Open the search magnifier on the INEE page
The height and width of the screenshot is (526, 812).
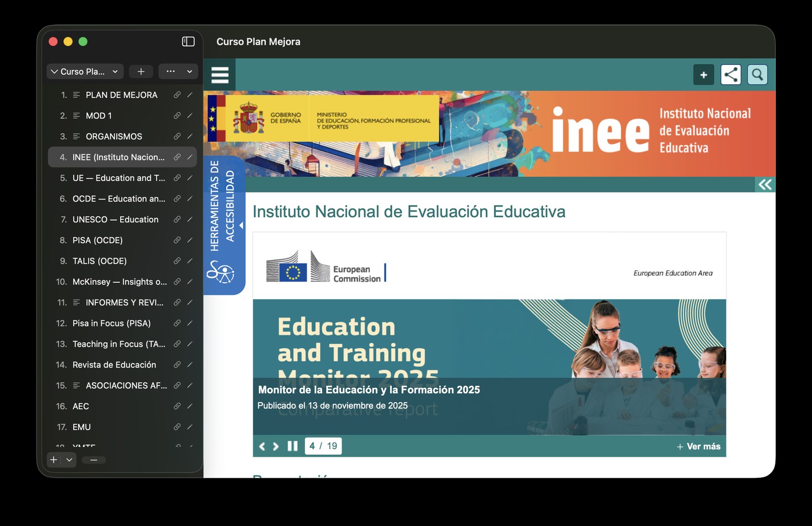757,75
